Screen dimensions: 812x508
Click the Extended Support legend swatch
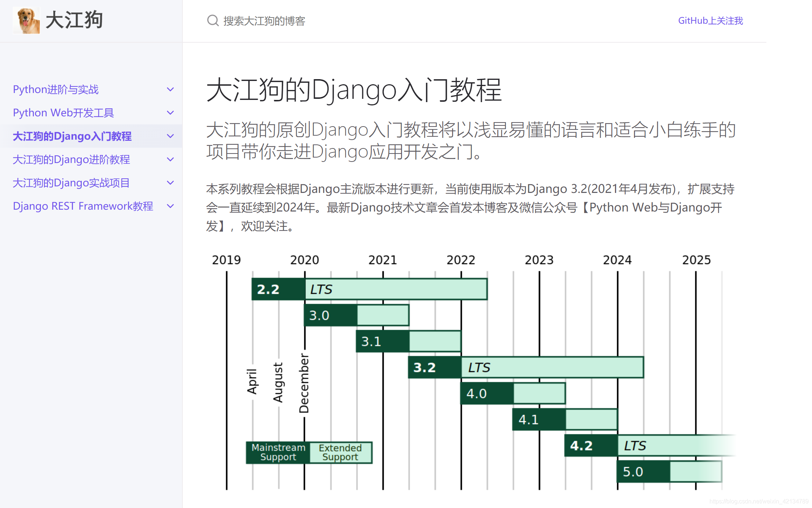(340, 453)
